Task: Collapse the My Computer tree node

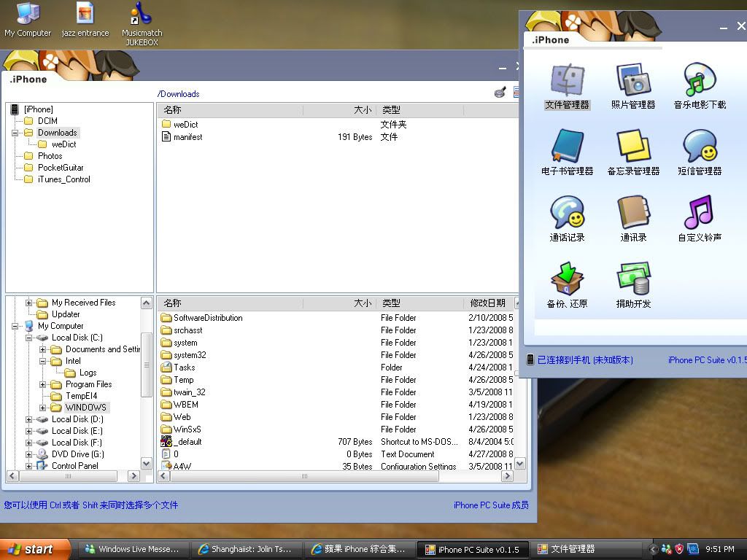Action: pos(15,326)
